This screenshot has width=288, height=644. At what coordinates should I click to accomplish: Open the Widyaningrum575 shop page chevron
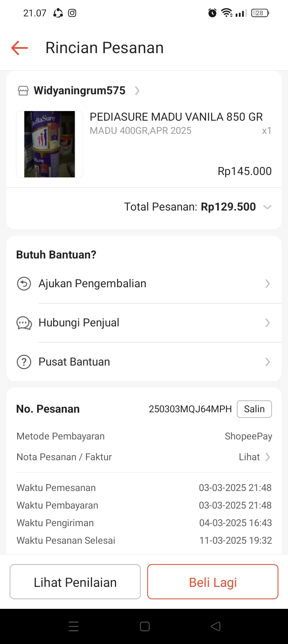pos(137,91)
